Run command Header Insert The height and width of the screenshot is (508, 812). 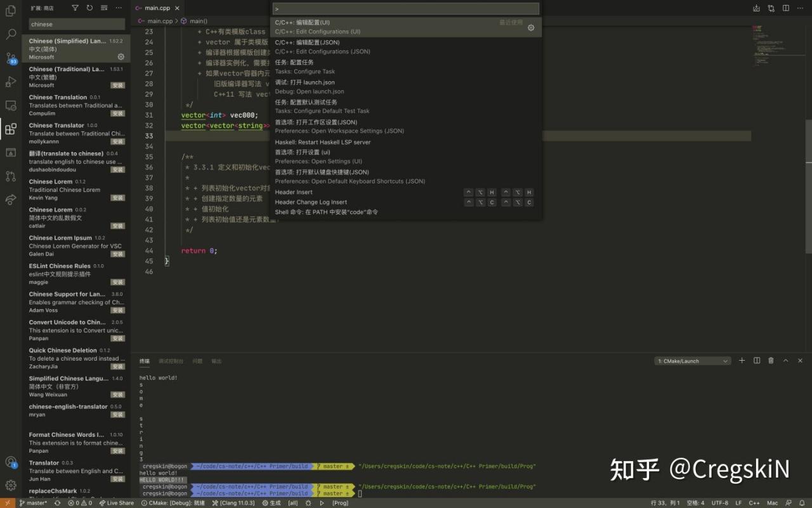pos(406,192)
